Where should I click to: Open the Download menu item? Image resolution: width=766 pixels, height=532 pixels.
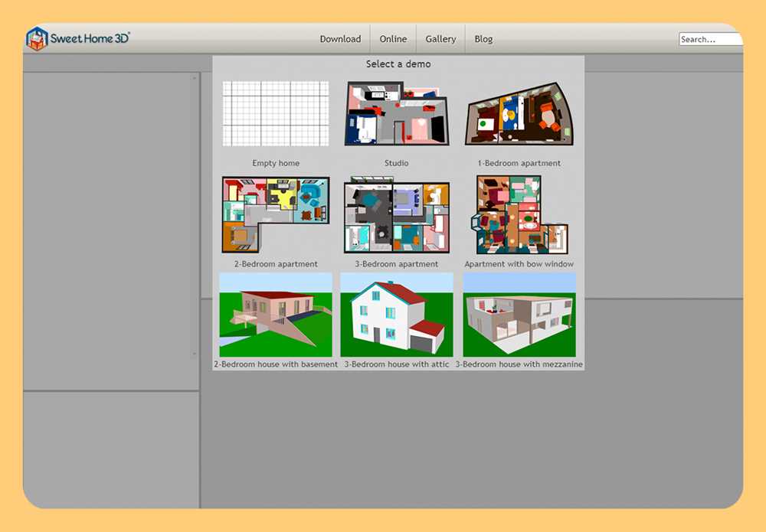(341, 39)
